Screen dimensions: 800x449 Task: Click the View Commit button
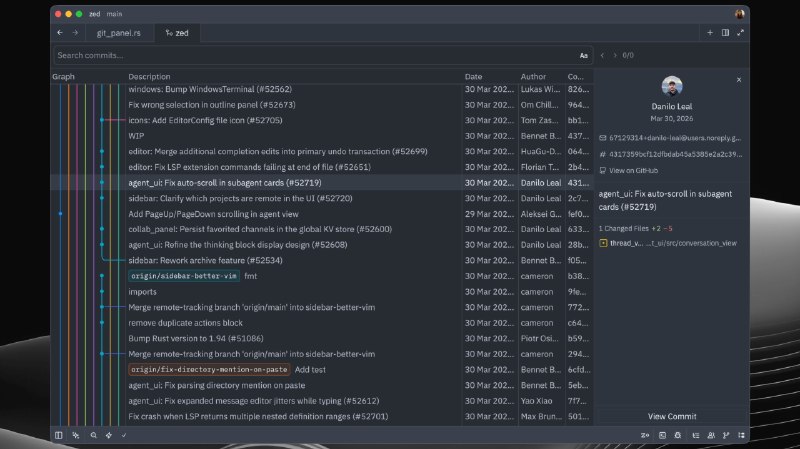tap(672, 416)
